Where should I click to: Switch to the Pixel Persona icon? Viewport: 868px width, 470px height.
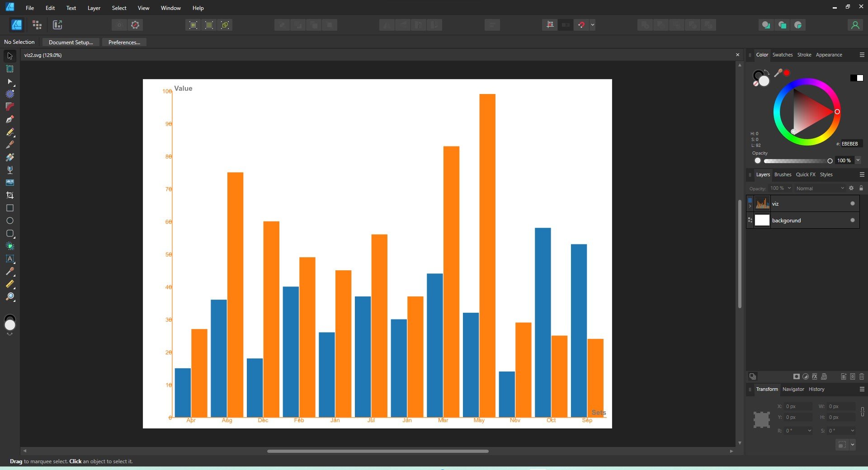point(37,25)
